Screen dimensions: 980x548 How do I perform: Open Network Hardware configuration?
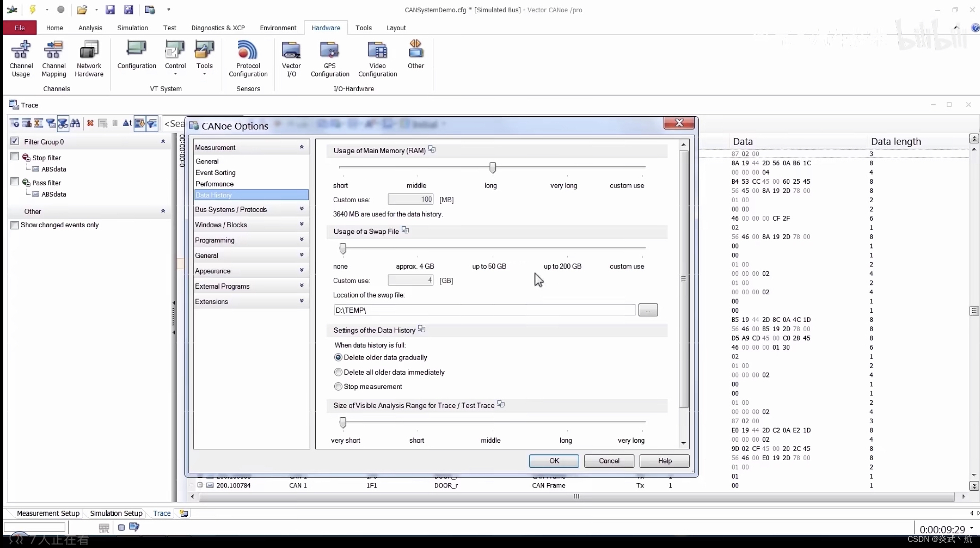tap(89, 57)
